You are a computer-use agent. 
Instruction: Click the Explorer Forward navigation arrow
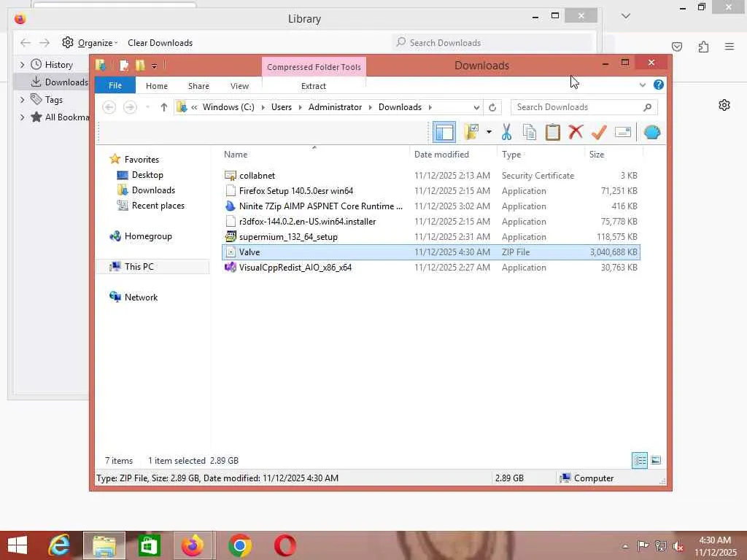pos(130,107)
